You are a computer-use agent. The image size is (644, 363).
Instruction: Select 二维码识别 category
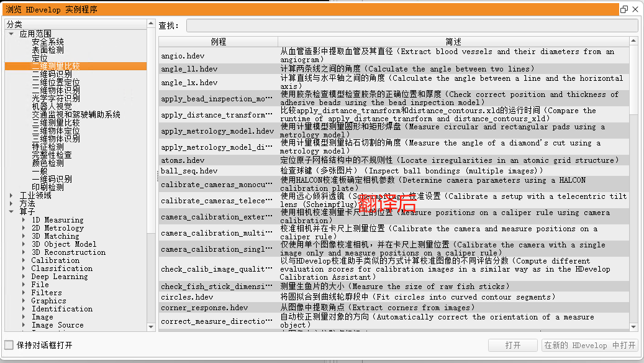click(52, 74)
